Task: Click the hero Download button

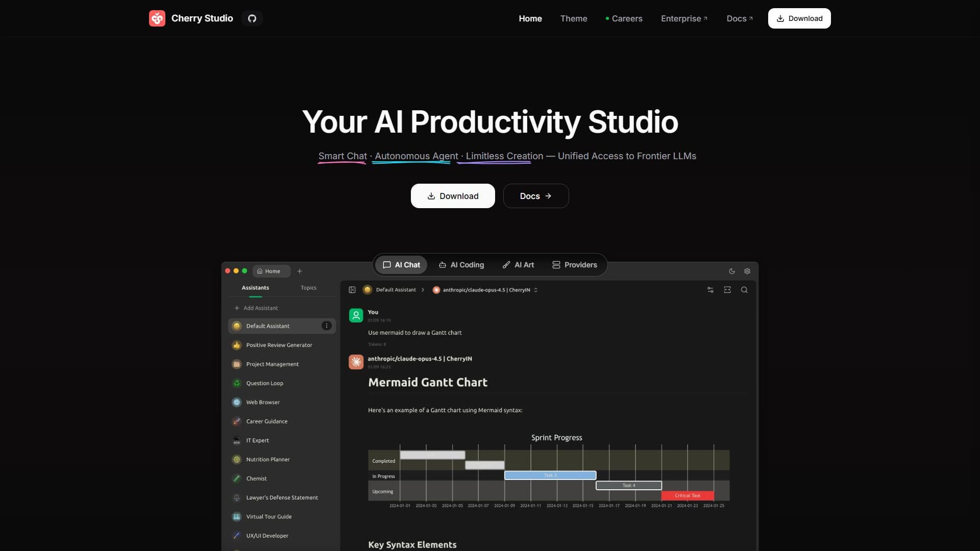Action: click(453, 196)
